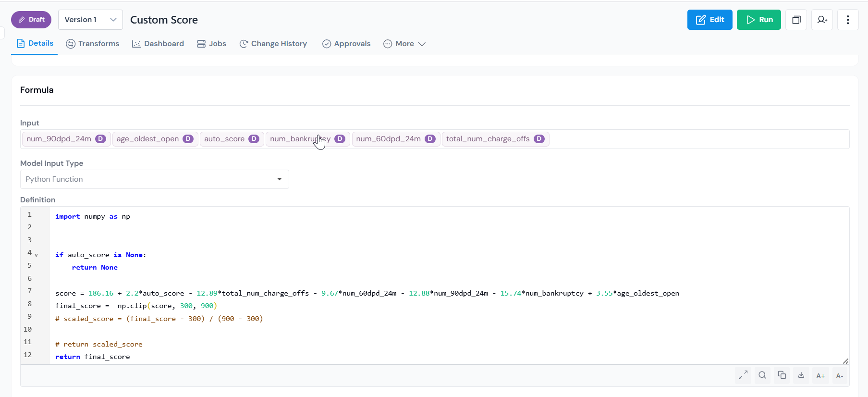
Task: Click the Custom Score title
Action: click(164, 20)
